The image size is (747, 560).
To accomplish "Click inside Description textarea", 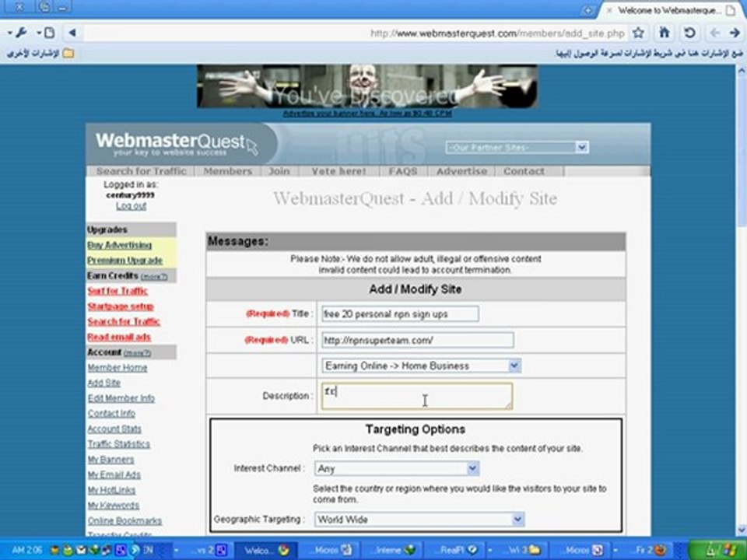I will [x=417, y=396].
